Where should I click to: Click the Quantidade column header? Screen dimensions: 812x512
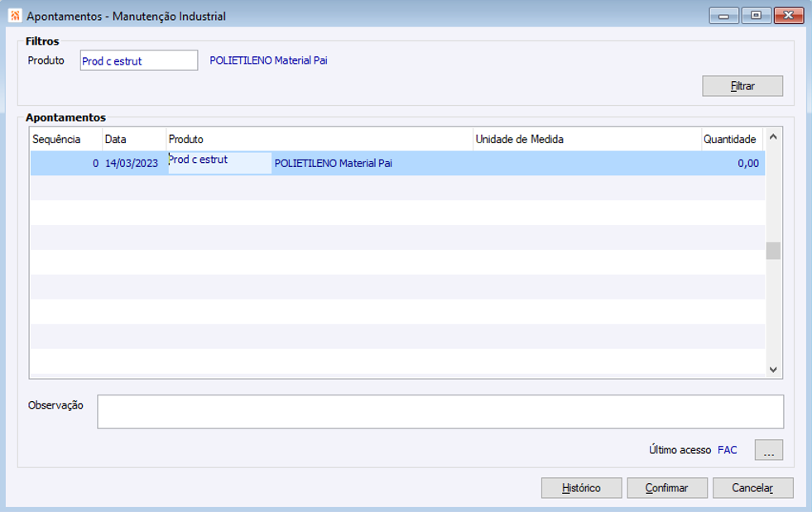coord(733,139)
